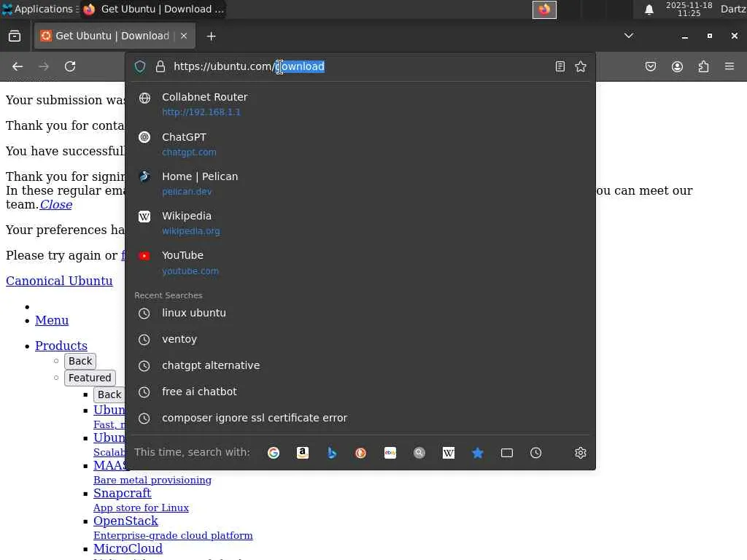Open the MicroCloud link
747x560 pixels.
(128, 548)
